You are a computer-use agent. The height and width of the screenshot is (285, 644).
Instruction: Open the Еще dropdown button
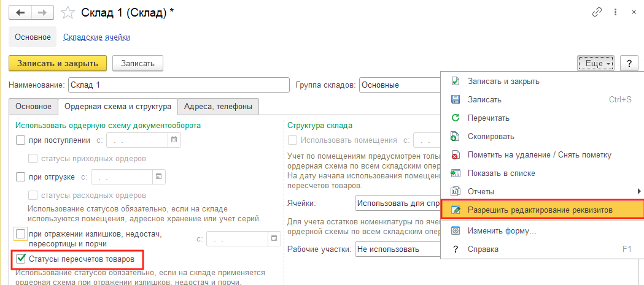tap(596, 64)
